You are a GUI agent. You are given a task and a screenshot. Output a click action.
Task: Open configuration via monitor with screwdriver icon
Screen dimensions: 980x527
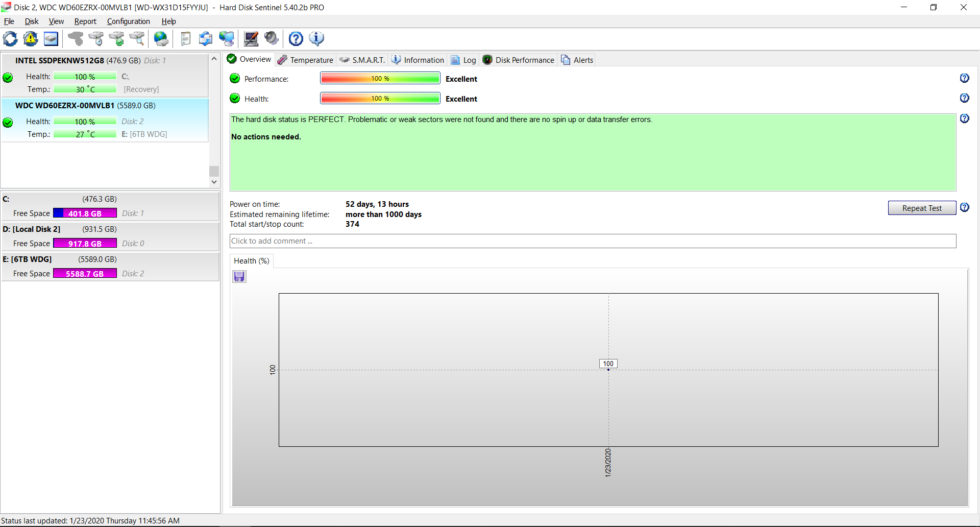(x=251, y=39)
